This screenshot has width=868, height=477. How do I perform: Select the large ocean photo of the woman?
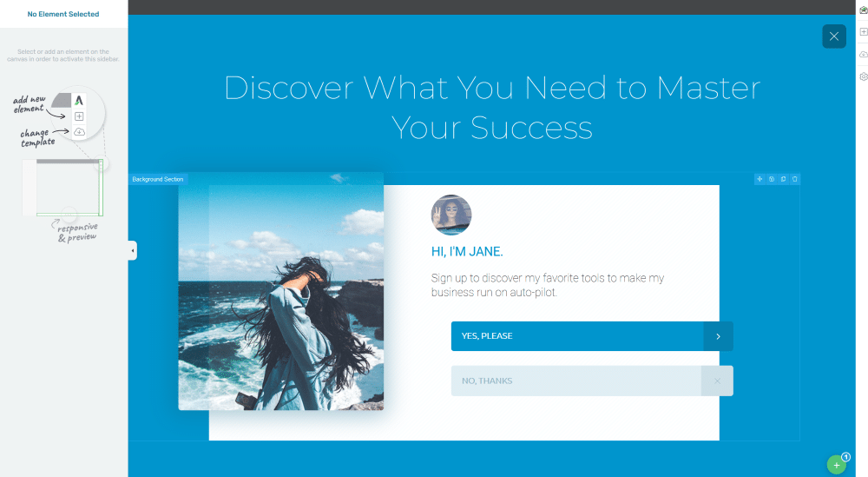click(280, 291)
